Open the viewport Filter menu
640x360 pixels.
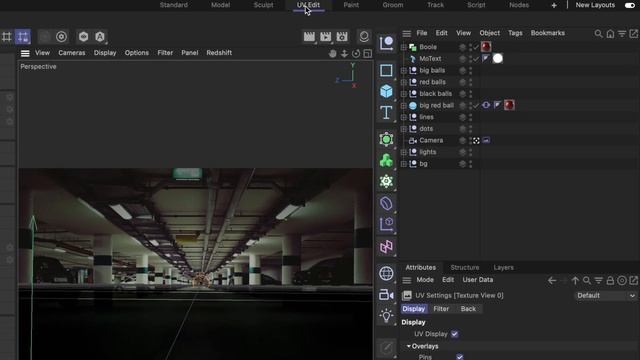point(165,53)
